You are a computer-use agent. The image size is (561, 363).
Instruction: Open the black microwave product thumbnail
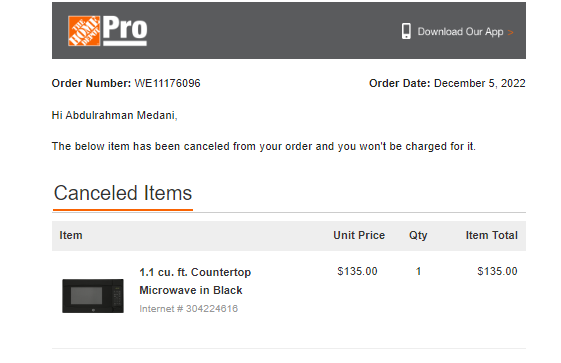click(x=93, y=296)
